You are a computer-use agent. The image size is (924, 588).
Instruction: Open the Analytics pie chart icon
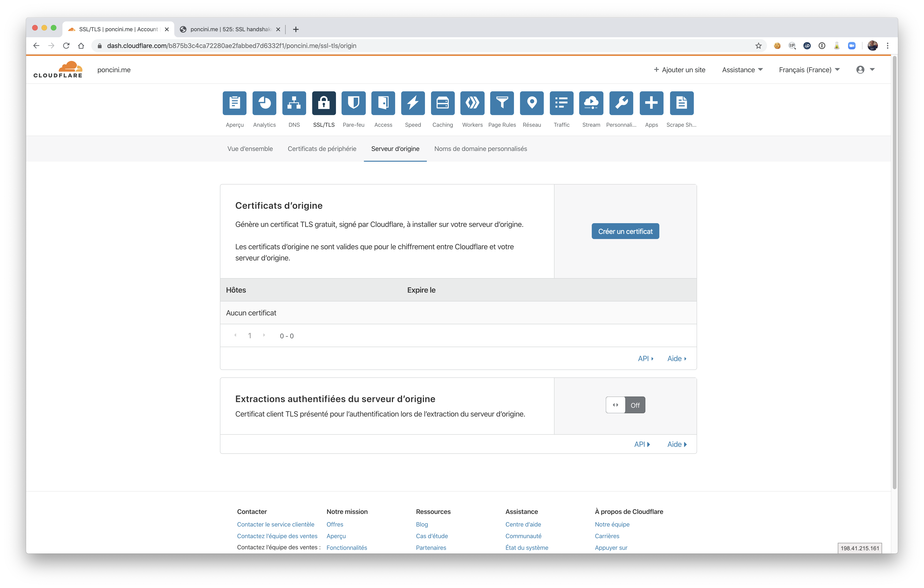point(264,103)
